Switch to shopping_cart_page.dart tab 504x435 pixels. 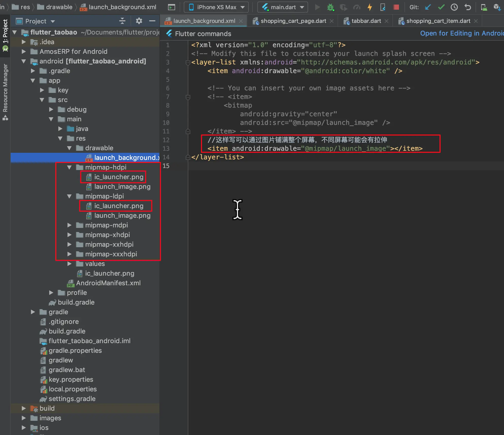(293, 21)
